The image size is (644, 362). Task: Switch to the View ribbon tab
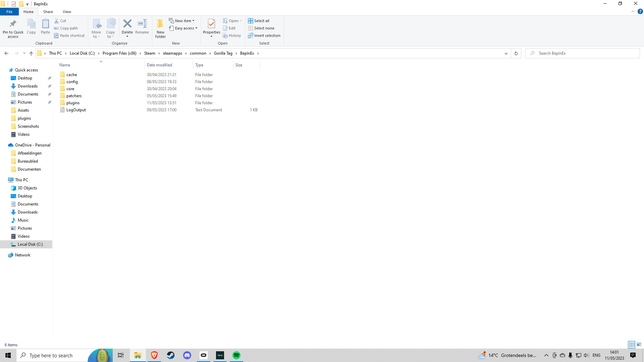coord(67,12)
